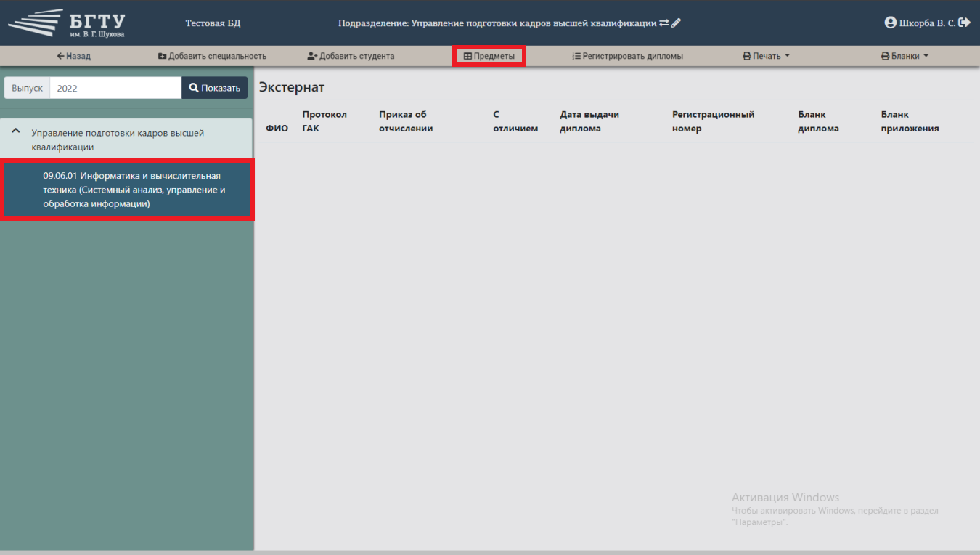This screenshot has height=555, width=980.
Task: Click the Тестовая БД label in the header
Action: [213, 23]
